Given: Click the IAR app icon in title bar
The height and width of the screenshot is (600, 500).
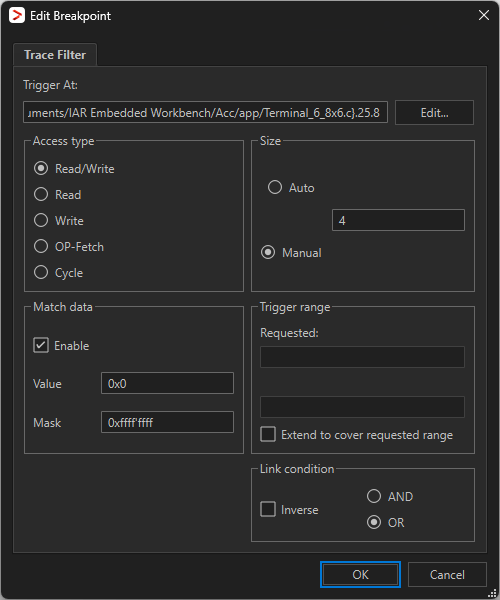Looking at the screenshot, I should coord(17,16).
